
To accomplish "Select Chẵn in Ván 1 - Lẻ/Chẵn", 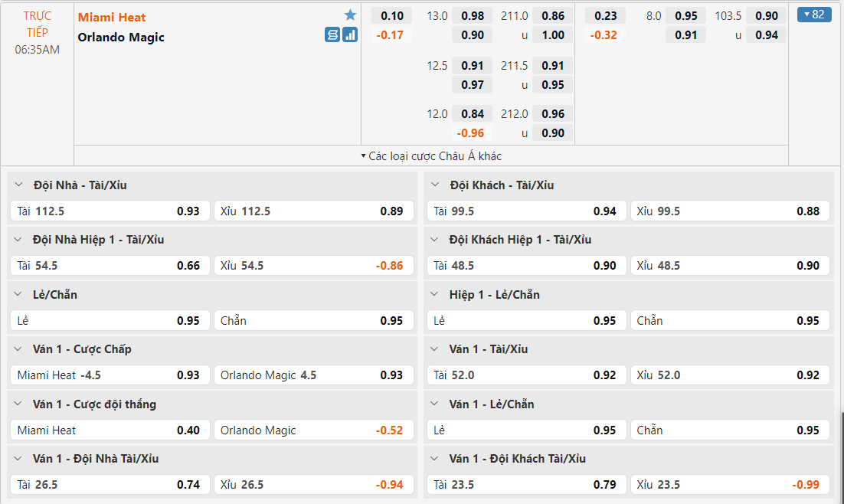I will coord(730,430).
